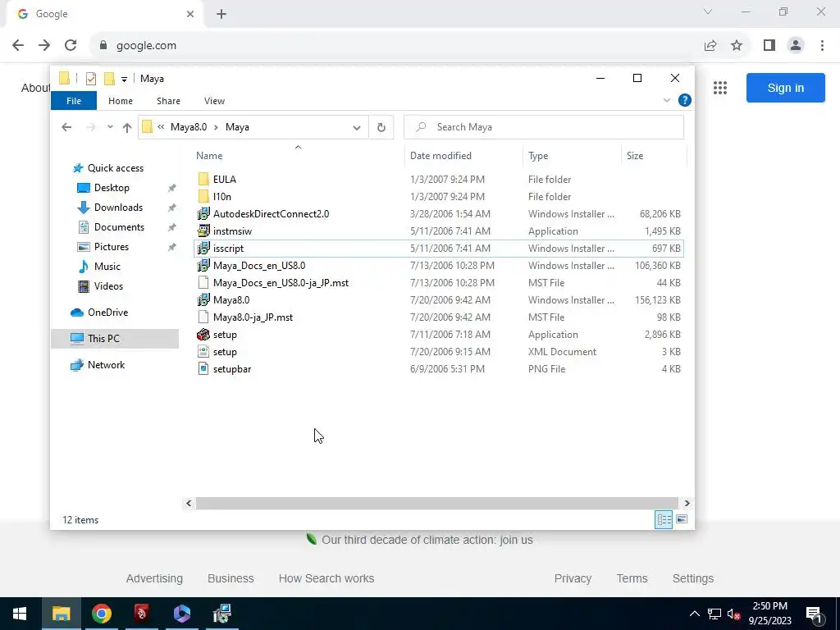Open How Search works link
This screenshot has height=630, width=840.
coord(326,578)
